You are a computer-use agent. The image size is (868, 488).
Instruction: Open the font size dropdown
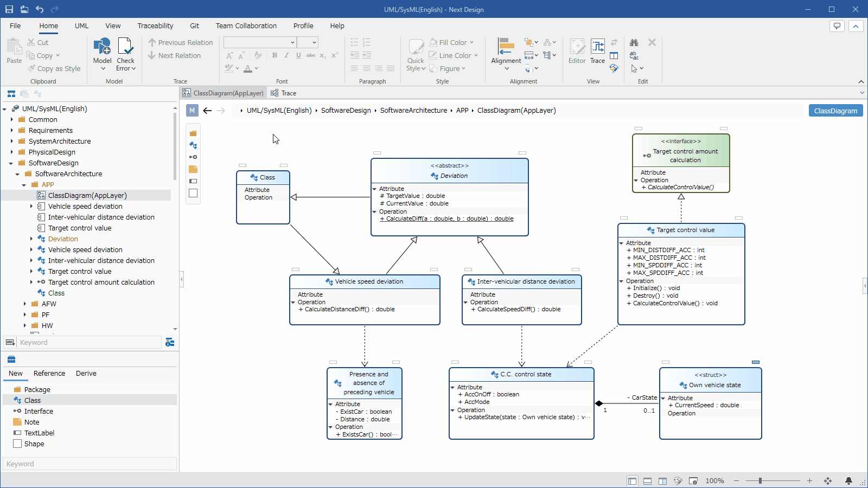tap(307, 42)
